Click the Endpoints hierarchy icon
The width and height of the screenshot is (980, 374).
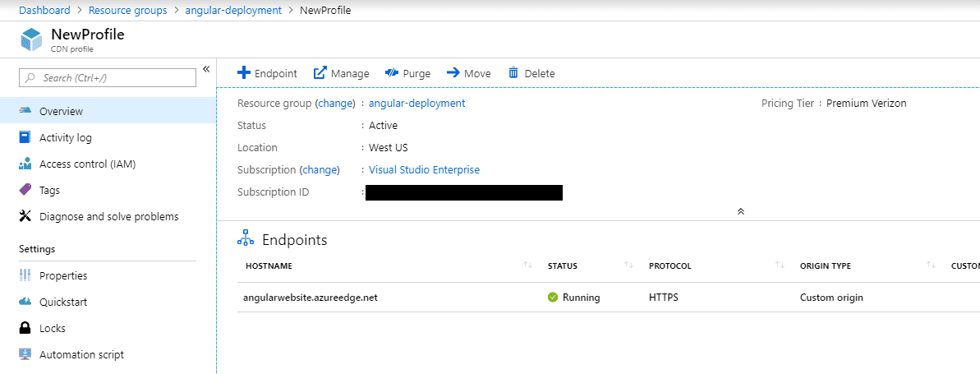click(246, 239)
